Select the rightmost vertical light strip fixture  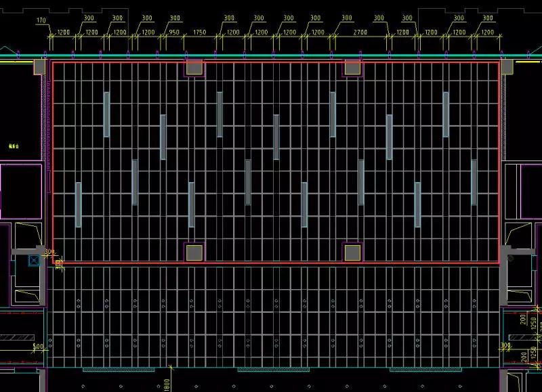click(x=474, y=182)
